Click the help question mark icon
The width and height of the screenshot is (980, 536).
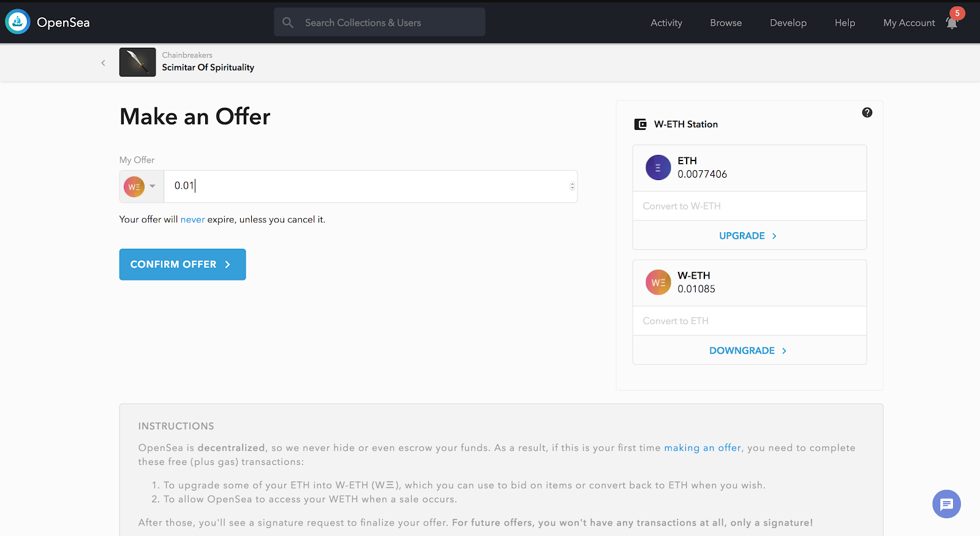867,112
